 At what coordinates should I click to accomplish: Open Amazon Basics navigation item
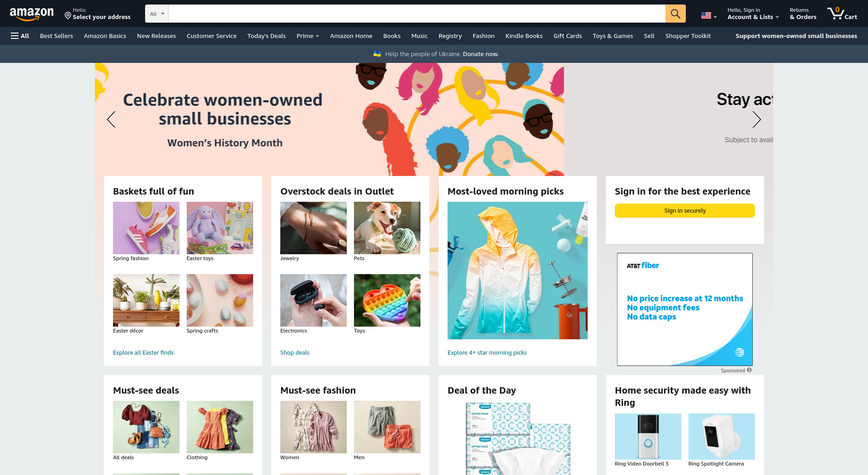coord(105,36)
